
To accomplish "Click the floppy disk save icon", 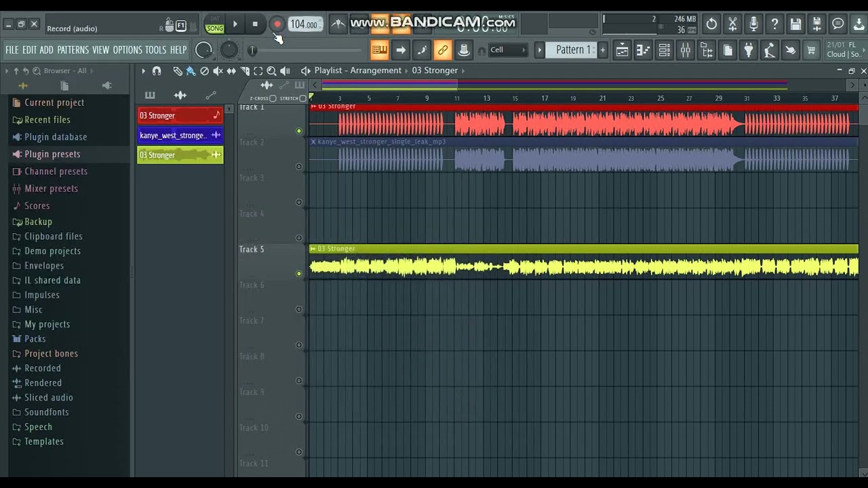I will click(795, 24).
